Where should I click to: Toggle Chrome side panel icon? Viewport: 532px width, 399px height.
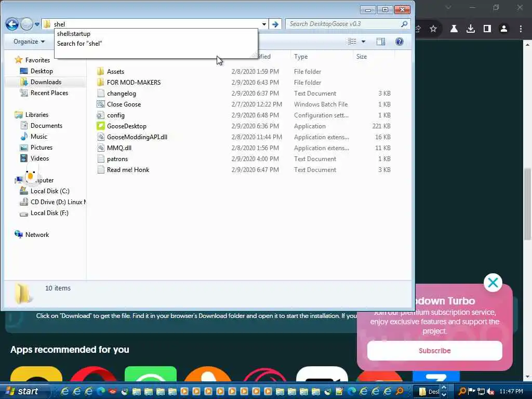487,29
